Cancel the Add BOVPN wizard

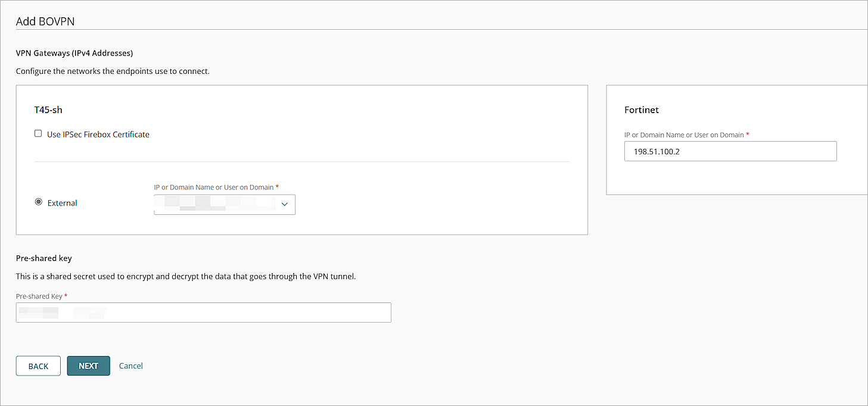(130, 366)
